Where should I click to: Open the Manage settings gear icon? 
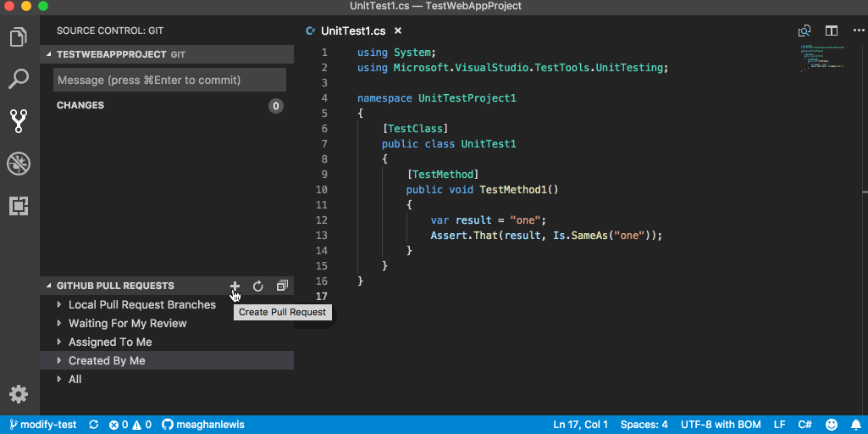(x=19, y=394)
